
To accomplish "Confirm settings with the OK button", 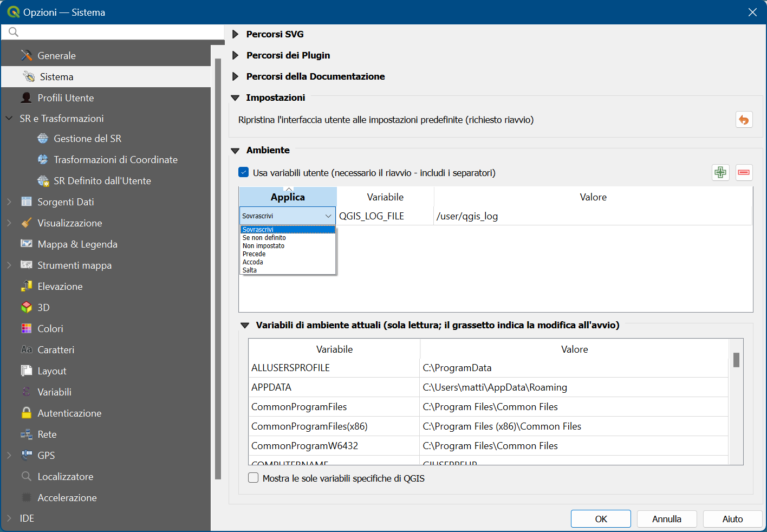I will [x=601, y=518].
